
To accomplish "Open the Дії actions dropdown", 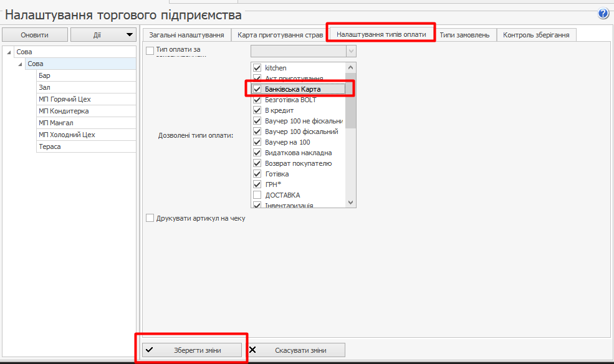I will 103,35.
